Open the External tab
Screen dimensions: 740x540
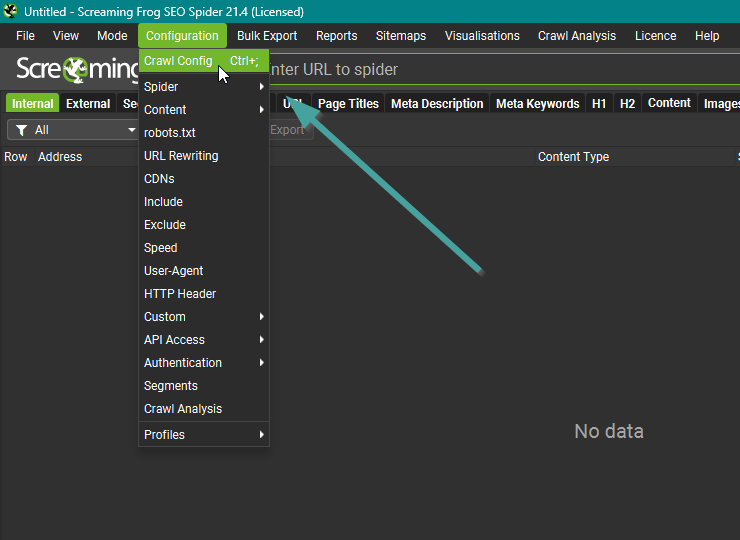(x=88, y=104)
